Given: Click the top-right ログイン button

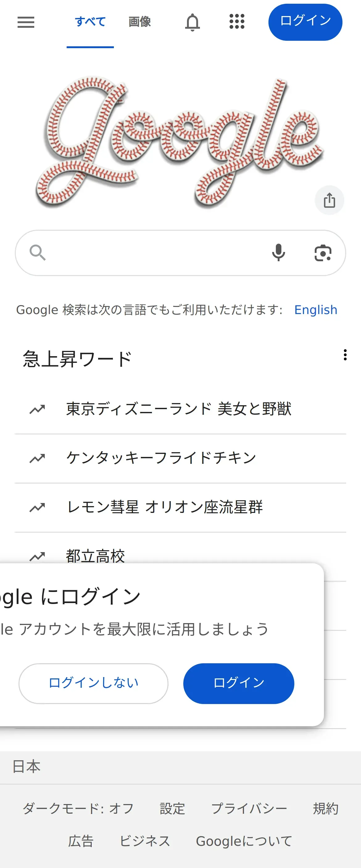Looking at the screenshot, I should 305,22.
